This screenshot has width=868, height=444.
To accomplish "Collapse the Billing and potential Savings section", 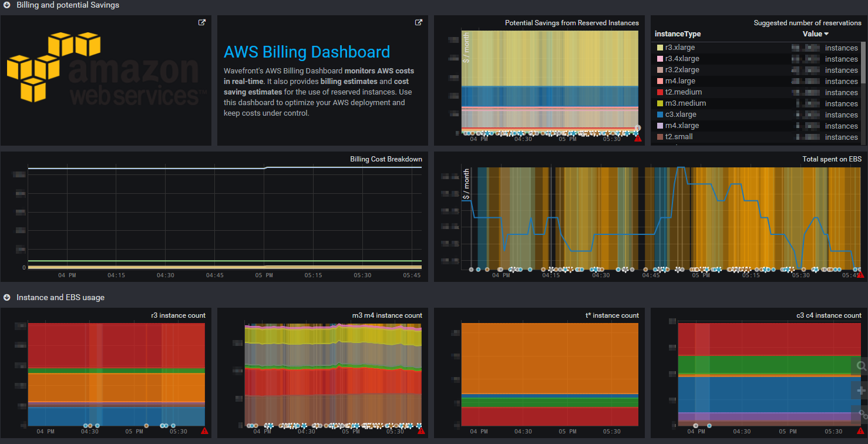I will point(6,5).
